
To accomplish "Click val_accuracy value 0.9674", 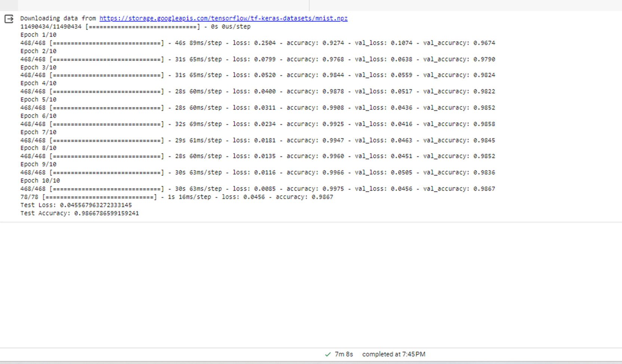I will (484, 43).
